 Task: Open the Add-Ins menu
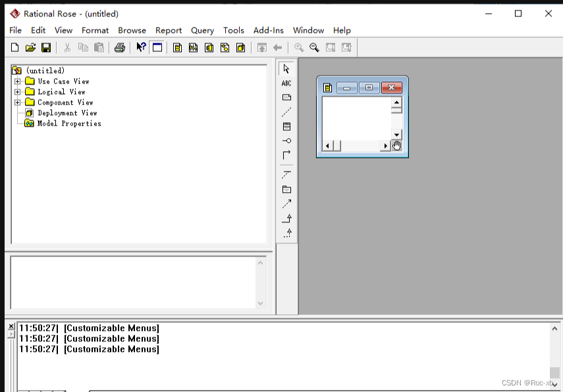coord(269,30)
